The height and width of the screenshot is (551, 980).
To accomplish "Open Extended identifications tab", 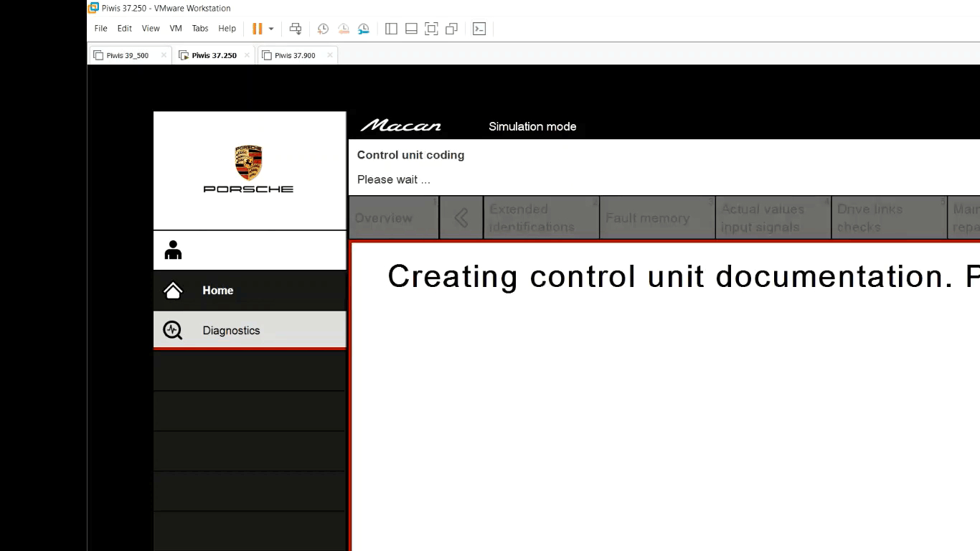I will coord(542,217).
